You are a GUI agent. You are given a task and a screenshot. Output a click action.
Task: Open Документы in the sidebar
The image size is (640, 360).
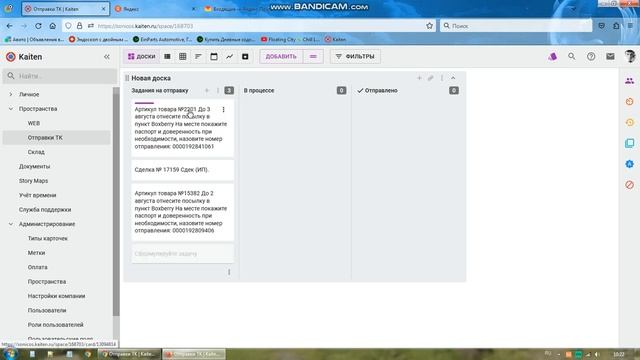[x=34, y=167]
